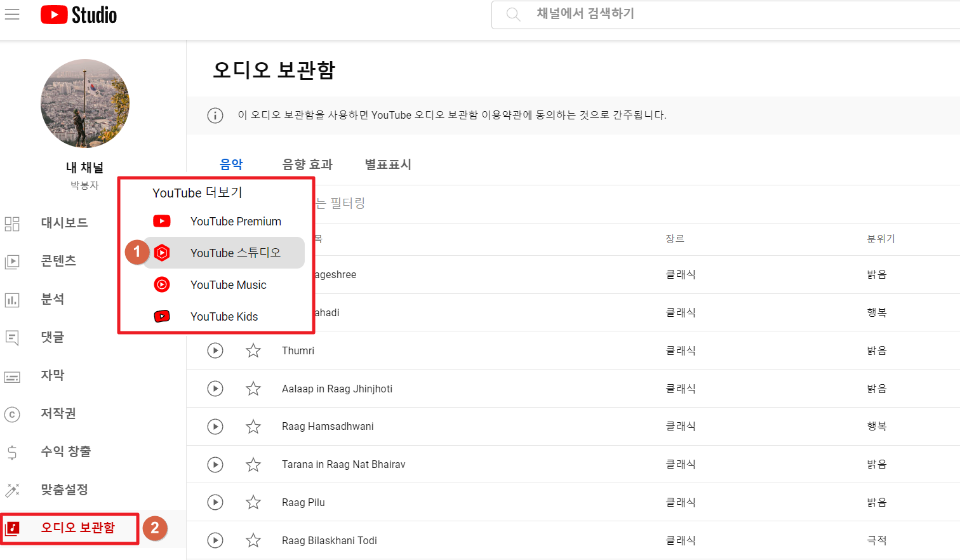
Task: Click the Thumri track title
Action: click(x=298, y=350)
